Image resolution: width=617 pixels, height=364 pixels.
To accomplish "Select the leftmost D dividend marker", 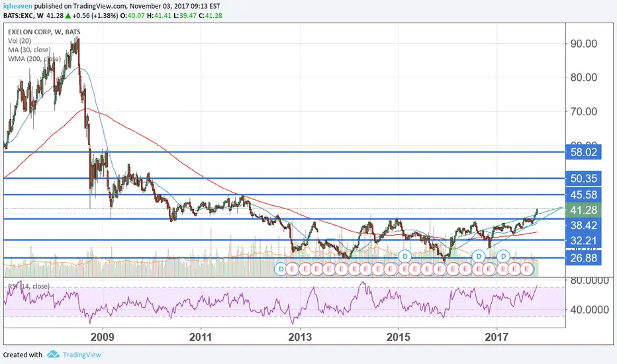I will pos(281,269).
